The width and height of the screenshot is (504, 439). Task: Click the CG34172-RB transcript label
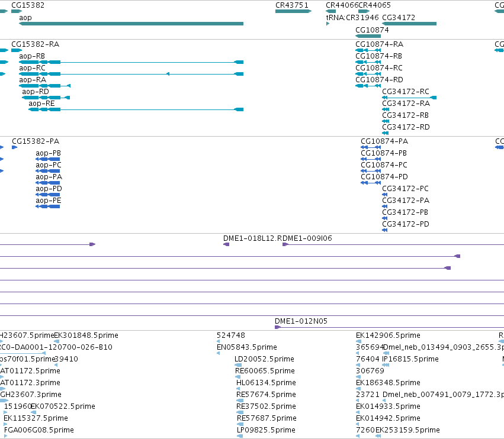pyautogui.click(x=405, y=115)
